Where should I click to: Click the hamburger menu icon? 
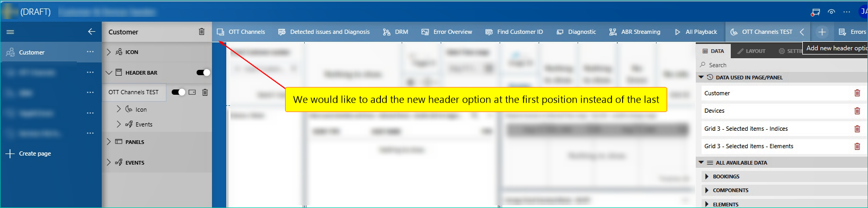click(10, 32)
